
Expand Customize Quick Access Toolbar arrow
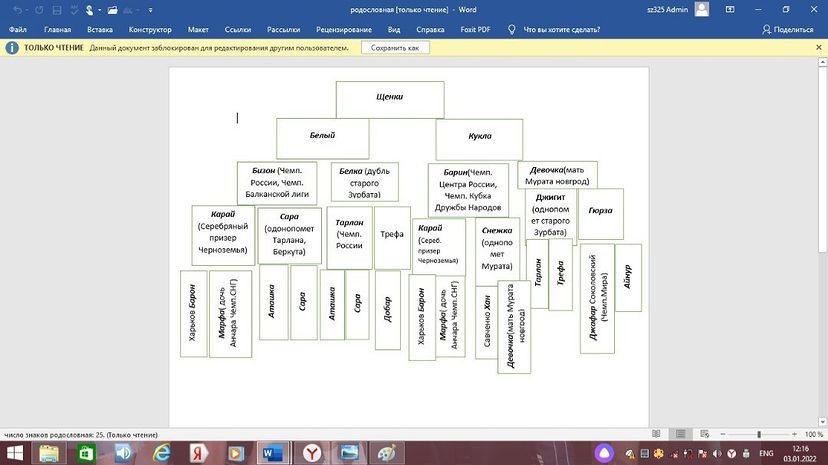coord(150,10)
